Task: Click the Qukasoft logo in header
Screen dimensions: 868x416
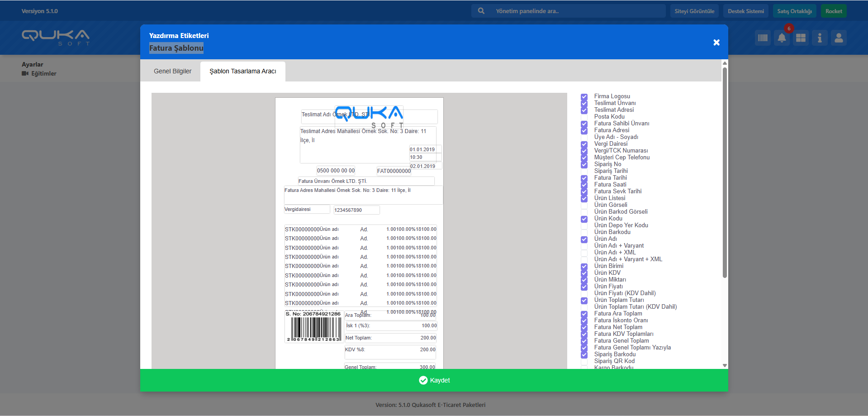Action: click(56, 38)
